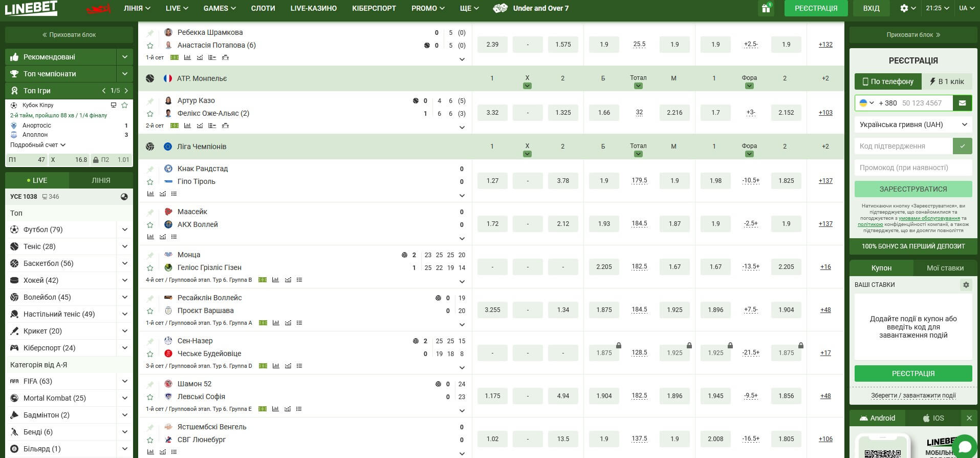
Task: Click the РЕЄСТРАЦІЯ header button
Action: coord(816,8)
